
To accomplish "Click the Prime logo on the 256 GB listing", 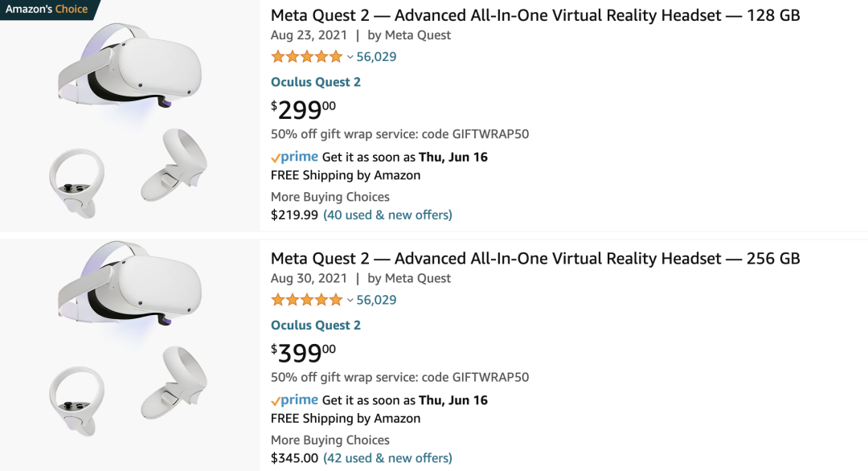I will pyautogui.click(x=295, y=400).
